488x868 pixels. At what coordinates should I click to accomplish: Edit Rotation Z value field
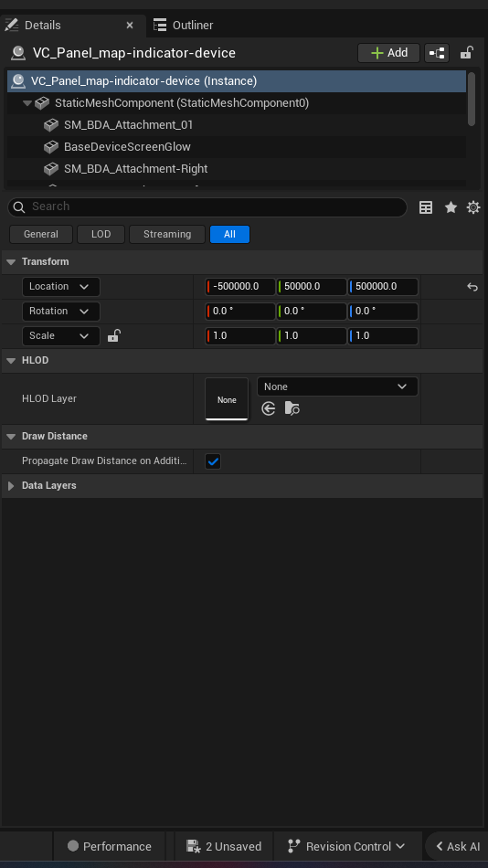(383, 311)
